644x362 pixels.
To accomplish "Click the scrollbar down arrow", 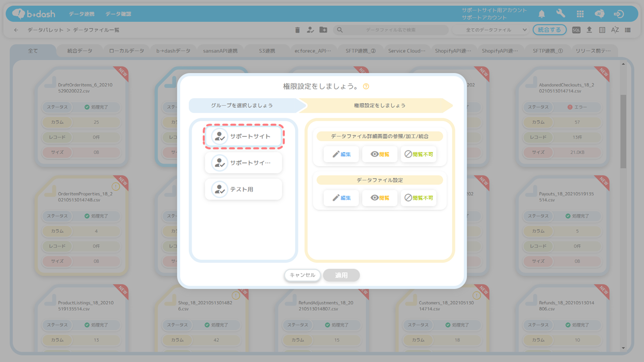I will 623,348.
